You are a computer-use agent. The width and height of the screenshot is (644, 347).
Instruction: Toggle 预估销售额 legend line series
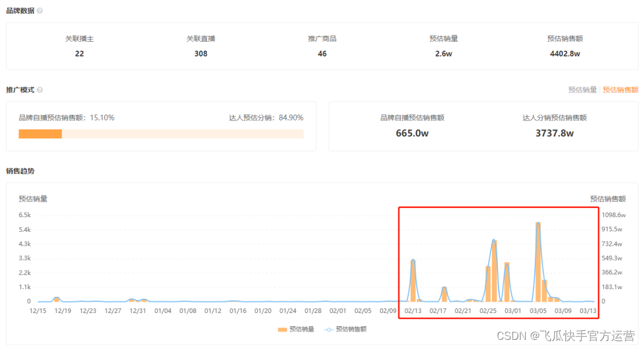coord(346,329)
